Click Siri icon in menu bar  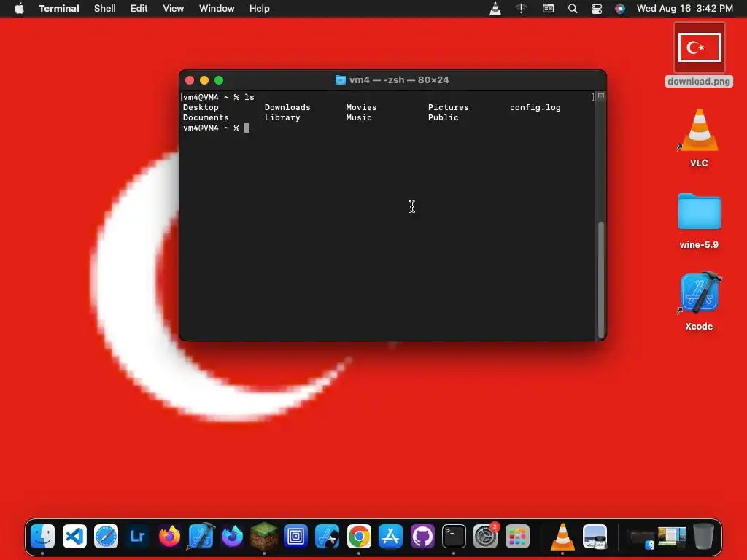pyautogui.click(x=620, y=9)
